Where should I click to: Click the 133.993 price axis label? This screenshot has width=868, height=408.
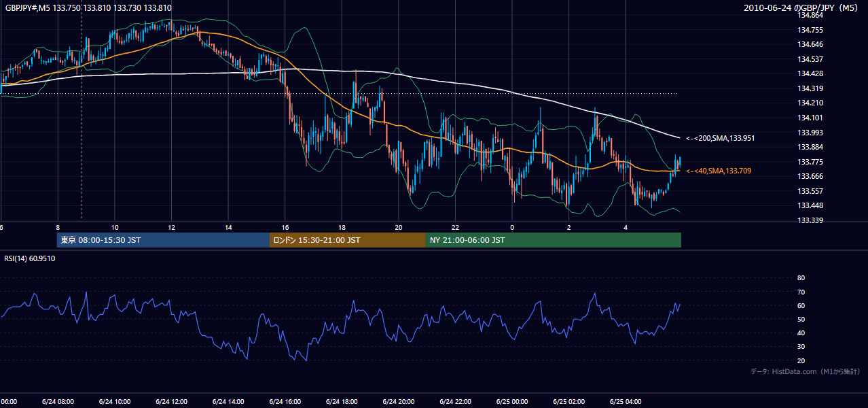click(x=811, y=133)
